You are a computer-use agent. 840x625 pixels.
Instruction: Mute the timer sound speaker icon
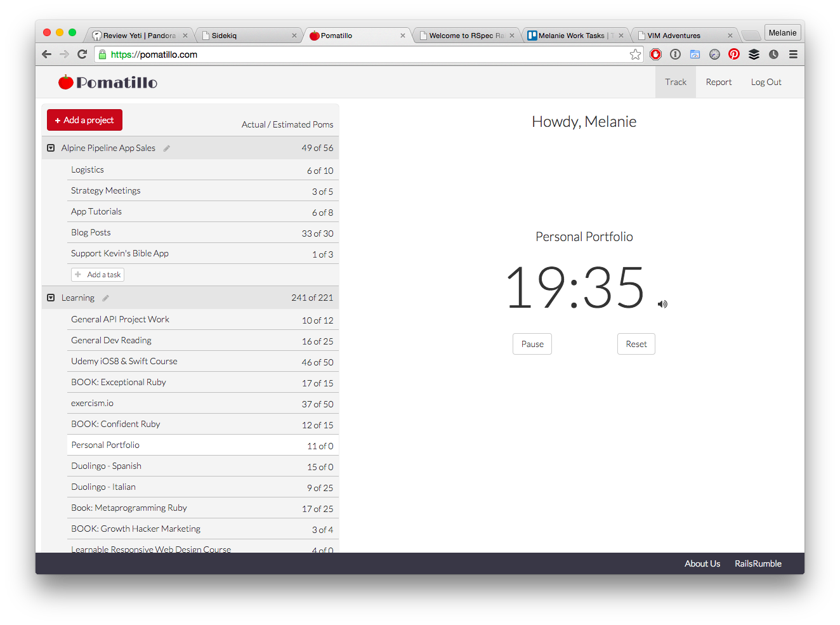662,304
